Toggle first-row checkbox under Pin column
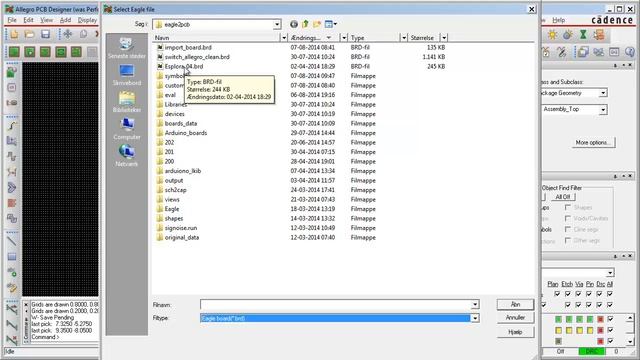 pos(589,293)
